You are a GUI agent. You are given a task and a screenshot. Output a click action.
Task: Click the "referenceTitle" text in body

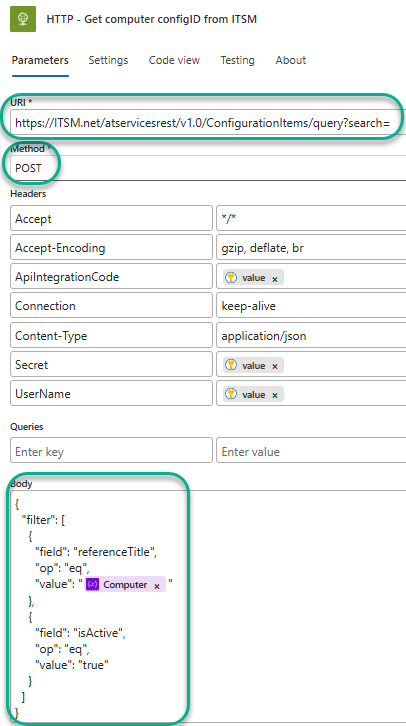coord(116,551)
